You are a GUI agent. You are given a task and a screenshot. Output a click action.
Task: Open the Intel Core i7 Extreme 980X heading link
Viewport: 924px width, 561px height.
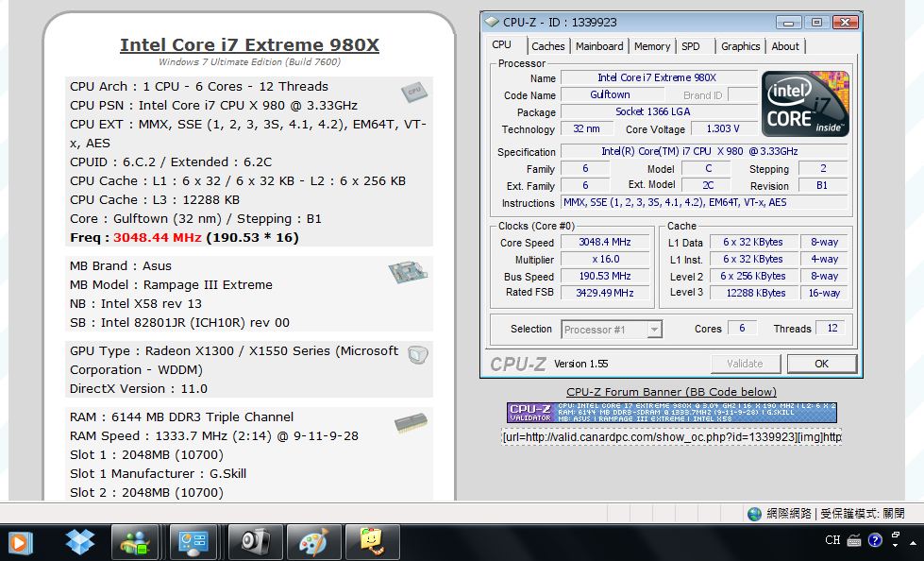249,44
